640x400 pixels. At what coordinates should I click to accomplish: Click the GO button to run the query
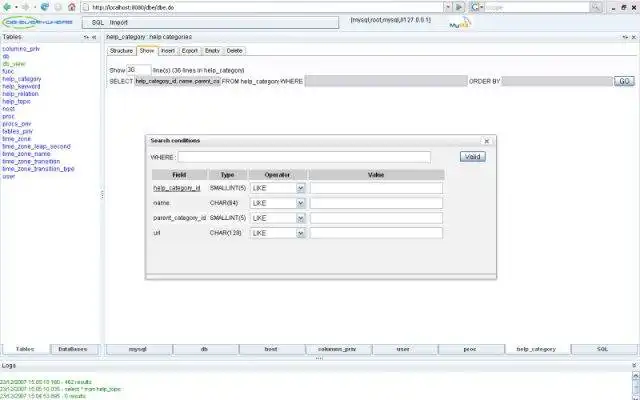[624, 81]
